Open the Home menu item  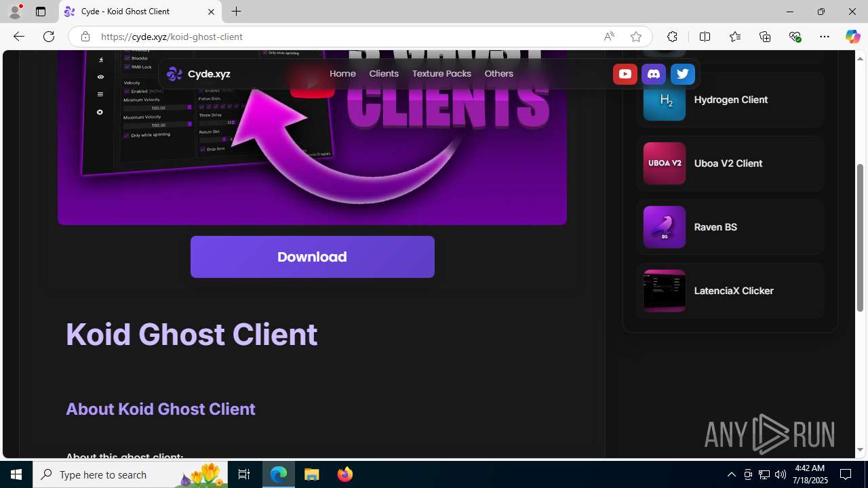342,74
